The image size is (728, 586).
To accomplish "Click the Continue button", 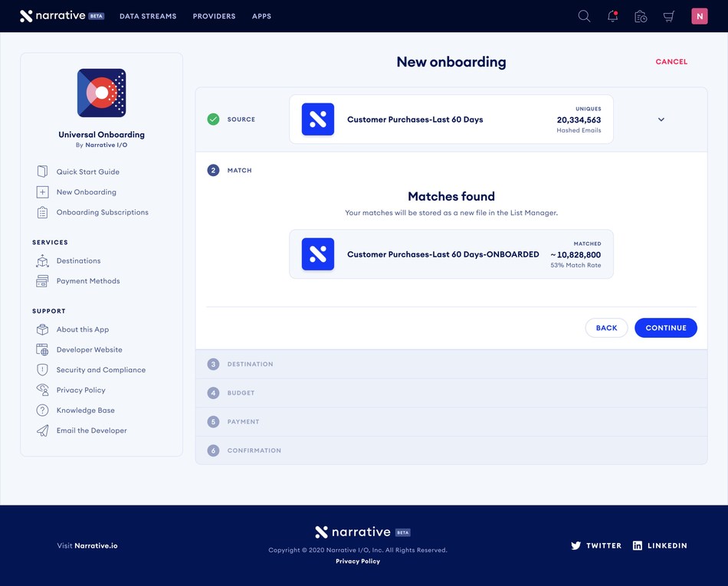I will tap(666, 328).
